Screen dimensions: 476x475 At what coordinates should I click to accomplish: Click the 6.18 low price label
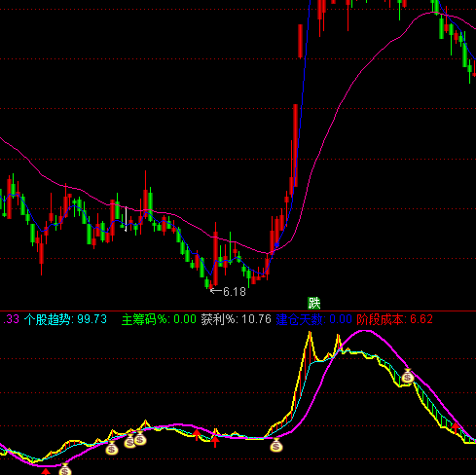(x=229, y=292)
